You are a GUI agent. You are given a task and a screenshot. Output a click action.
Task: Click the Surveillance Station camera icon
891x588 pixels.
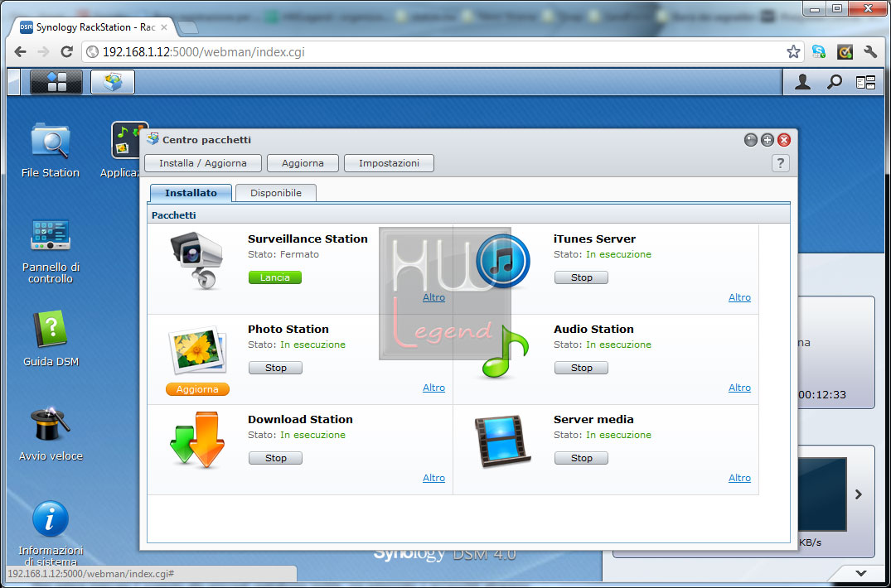196,261
